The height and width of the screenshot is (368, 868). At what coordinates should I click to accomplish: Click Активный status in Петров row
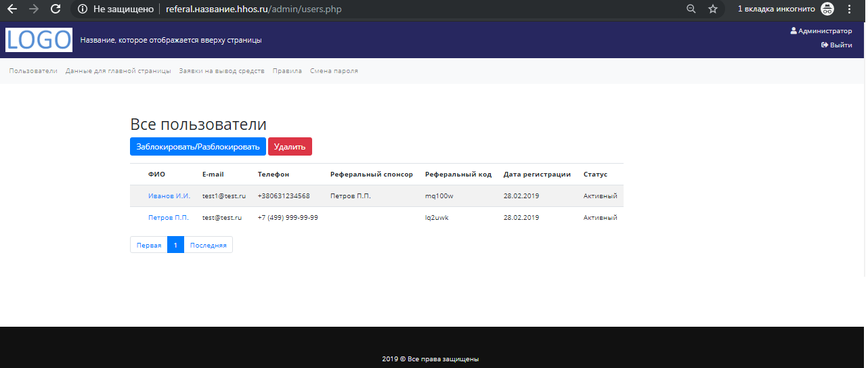coord(601,218)
